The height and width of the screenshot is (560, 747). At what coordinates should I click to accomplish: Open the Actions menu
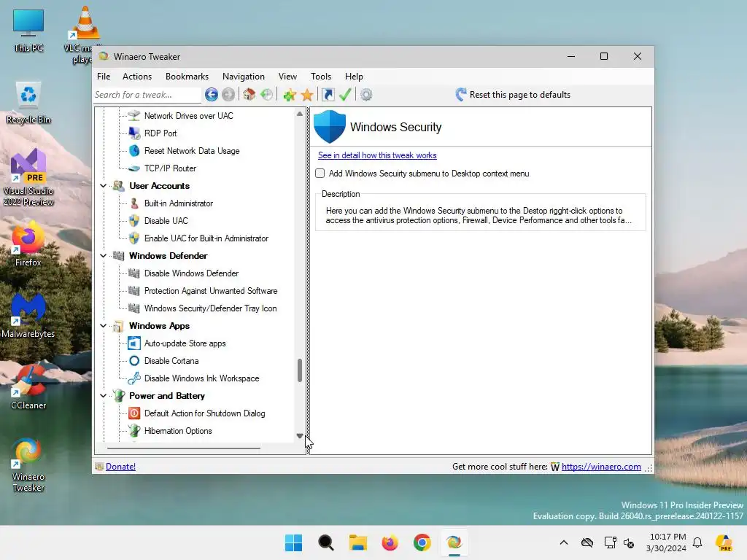pyautogui.click(x=136, y=76)
